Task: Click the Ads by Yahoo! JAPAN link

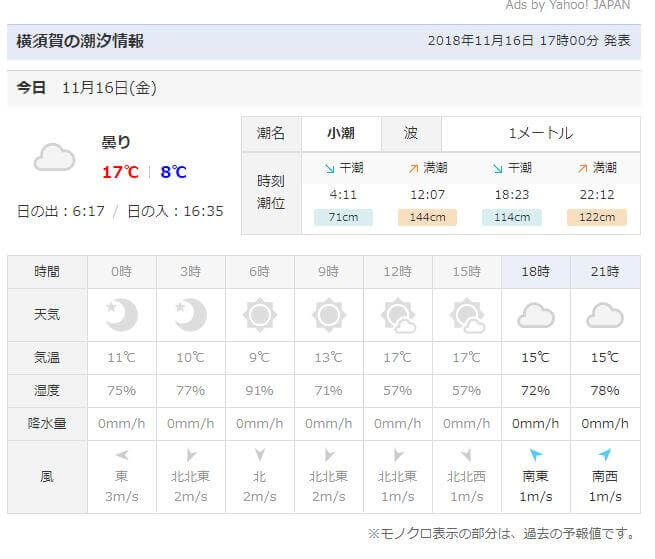Action: [x=568, y=5]
